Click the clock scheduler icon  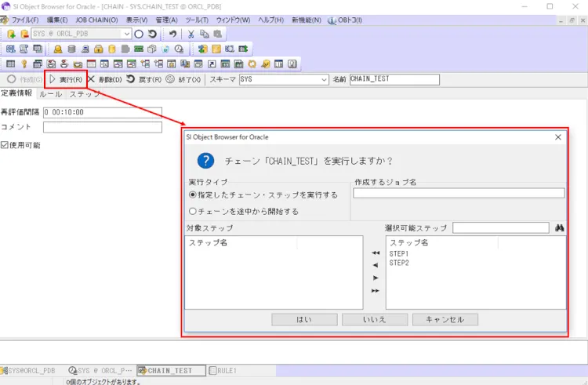(x=179, y=49)
